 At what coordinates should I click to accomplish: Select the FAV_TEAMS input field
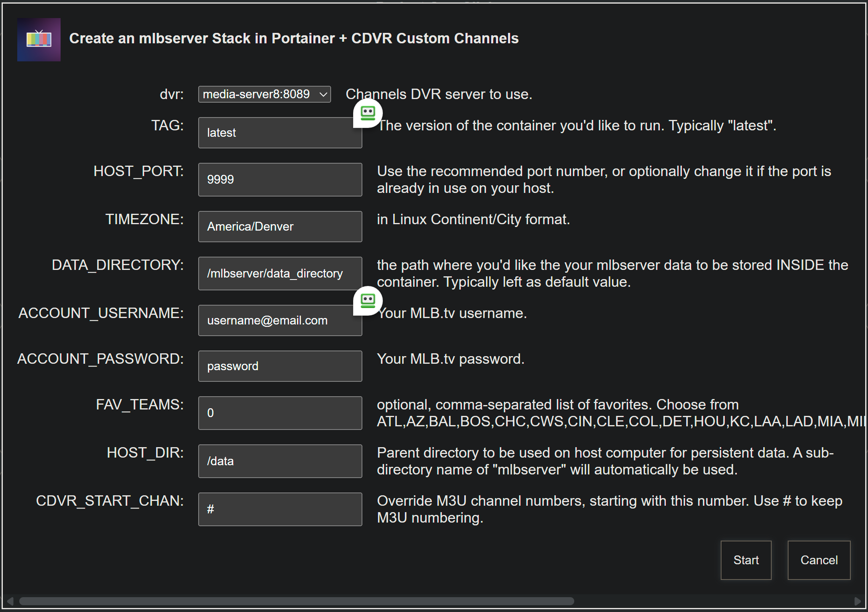[280, 413]
